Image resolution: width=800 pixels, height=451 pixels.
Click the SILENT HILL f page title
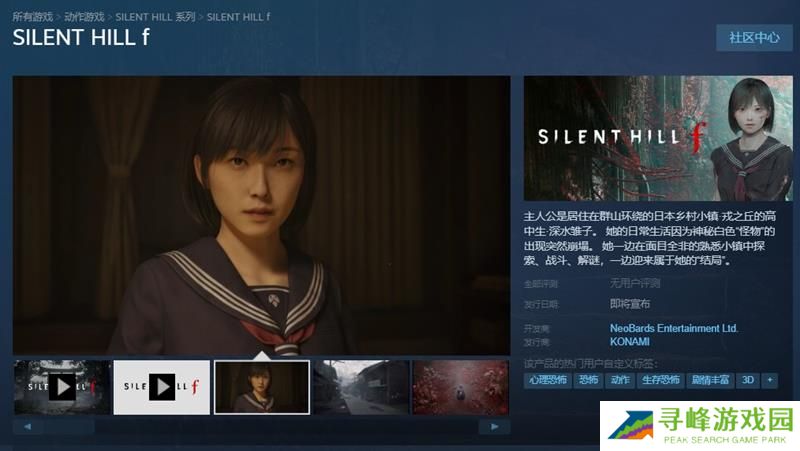click(x=81, y=37)
